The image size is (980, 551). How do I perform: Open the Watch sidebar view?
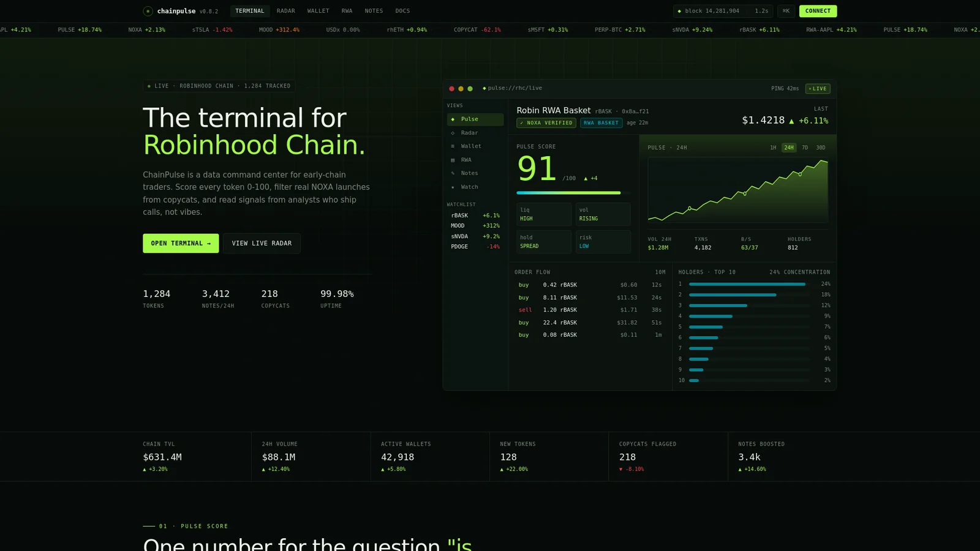pos(475,187)
